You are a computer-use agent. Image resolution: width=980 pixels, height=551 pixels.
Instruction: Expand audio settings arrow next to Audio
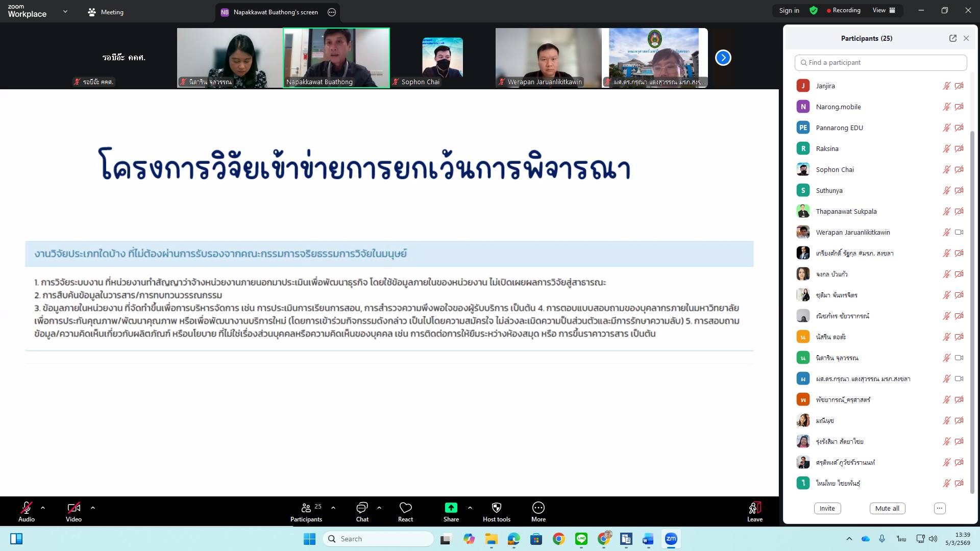click(x=43, y=508)
